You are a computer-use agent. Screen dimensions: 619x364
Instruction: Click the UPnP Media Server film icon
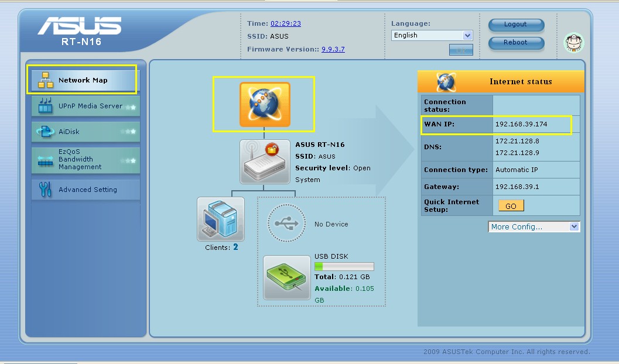pyautogui.click(x=46, y=106)
